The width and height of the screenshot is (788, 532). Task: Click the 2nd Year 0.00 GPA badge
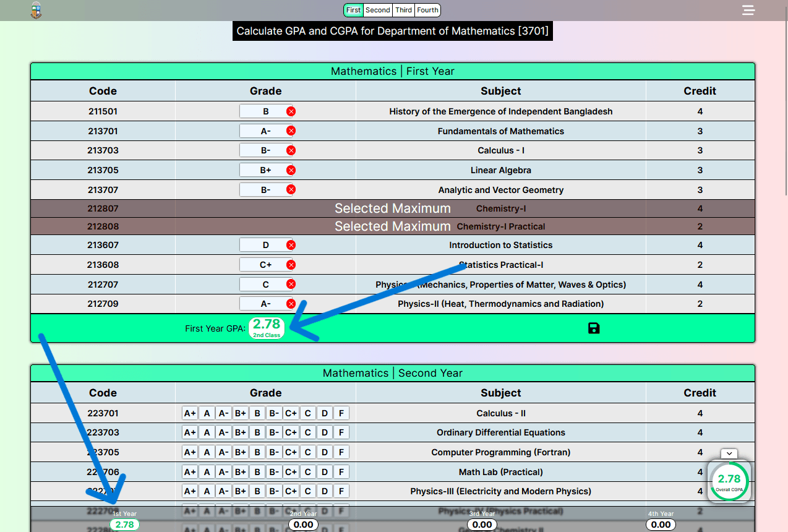303,525
